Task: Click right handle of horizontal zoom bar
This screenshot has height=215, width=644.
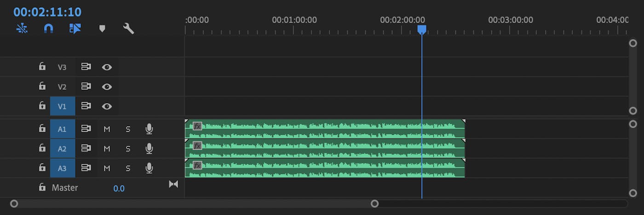Action: click(x=375, y=203)
